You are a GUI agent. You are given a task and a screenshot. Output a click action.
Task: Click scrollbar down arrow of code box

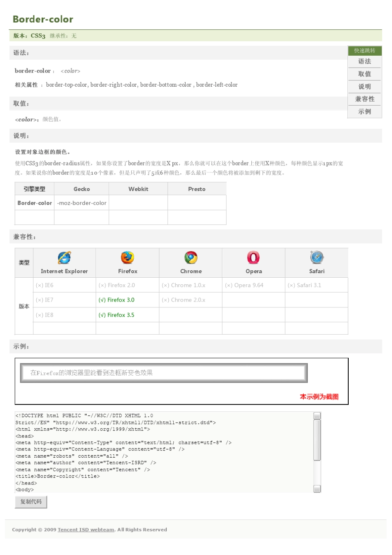[x=317, y=489]
